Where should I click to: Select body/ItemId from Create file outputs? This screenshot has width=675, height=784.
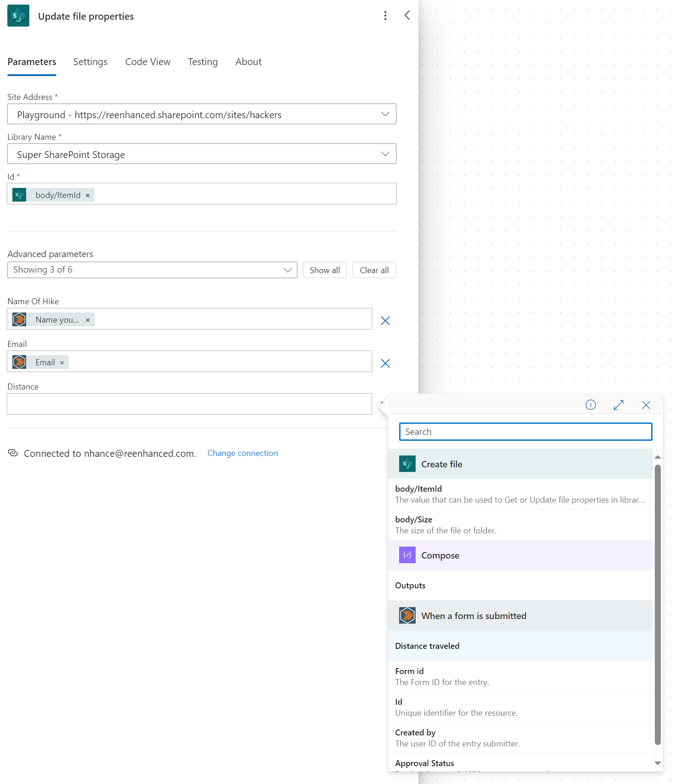coord(520,494)
